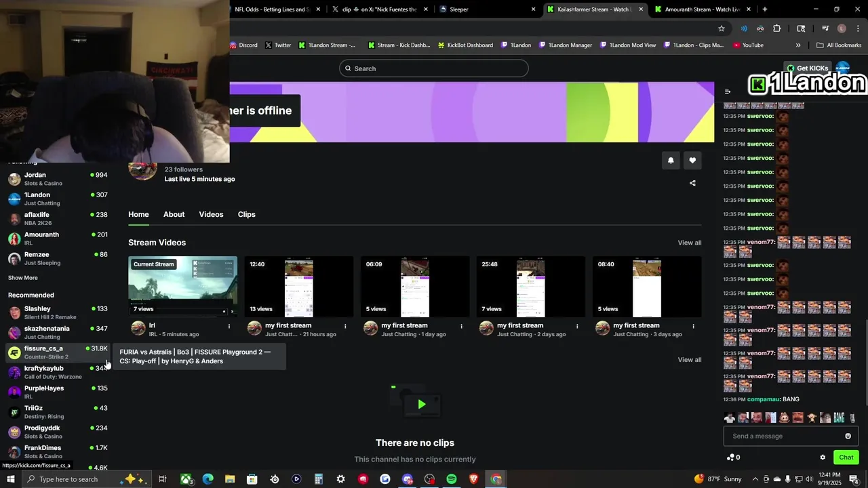
Task: Switch to the NFL Odds browser tab
Action: tap(275, 9)
